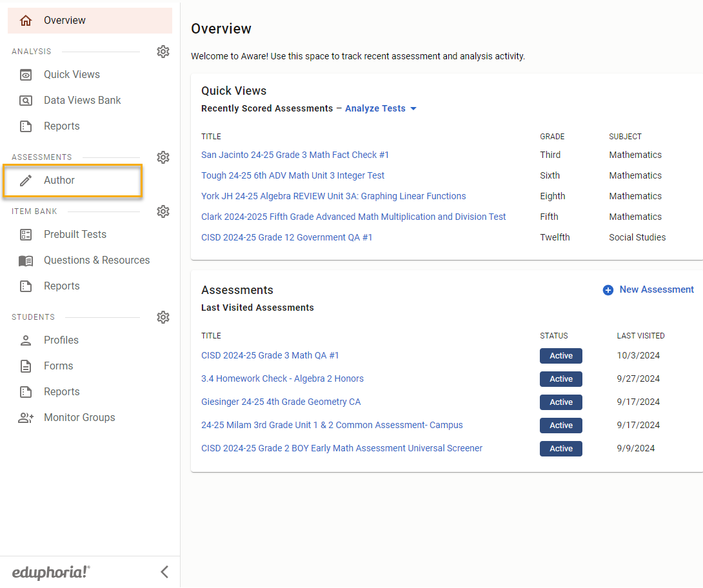Viewport: 703px width, 588px height.
Task: Open student Profiles page
Action: click(61, 340)
